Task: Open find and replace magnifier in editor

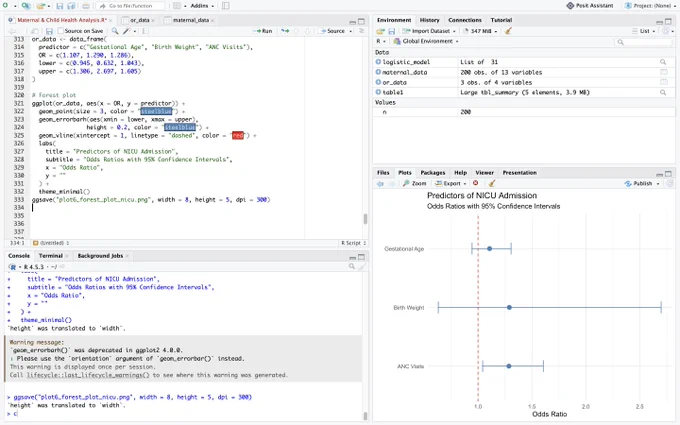Action: click(x=114, y=31)
